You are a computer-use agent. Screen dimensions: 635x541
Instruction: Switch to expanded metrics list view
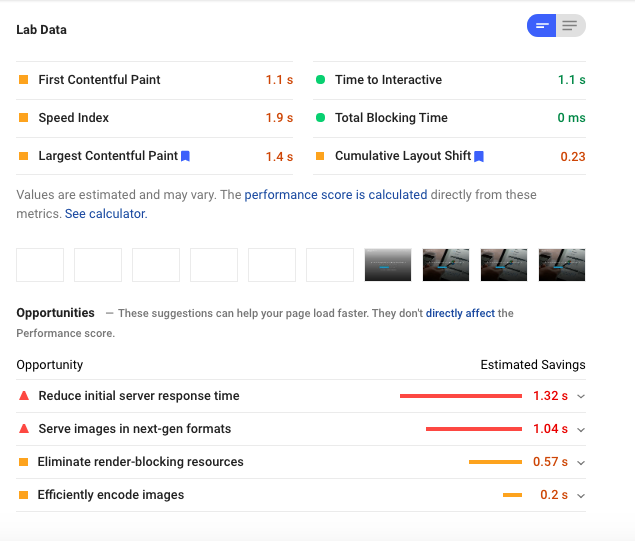(571, 26)
